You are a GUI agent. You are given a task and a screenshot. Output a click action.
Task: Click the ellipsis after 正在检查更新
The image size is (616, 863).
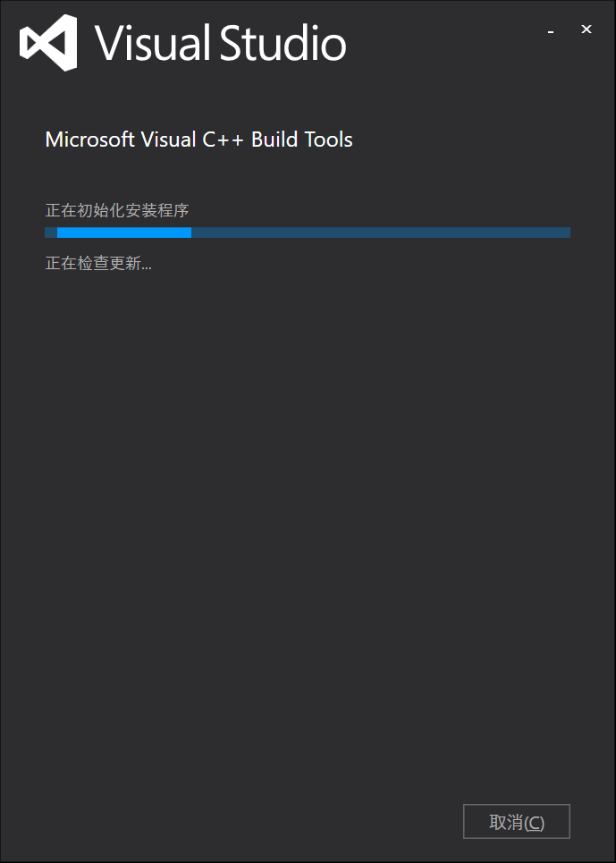[x=146, y=267]
